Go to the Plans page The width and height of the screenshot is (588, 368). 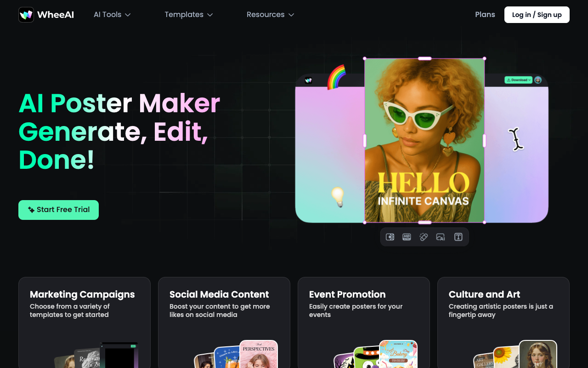point(485,14)
